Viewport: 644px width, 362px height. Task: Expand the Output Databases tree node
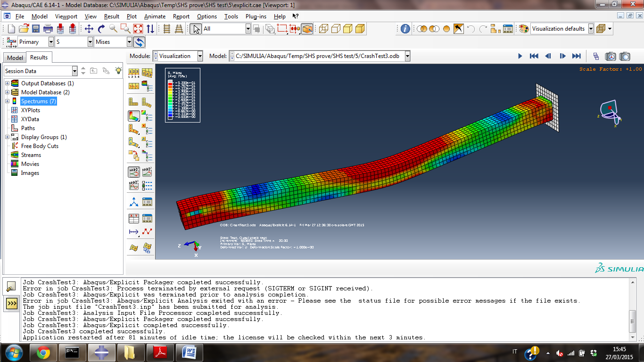[8, 83]
